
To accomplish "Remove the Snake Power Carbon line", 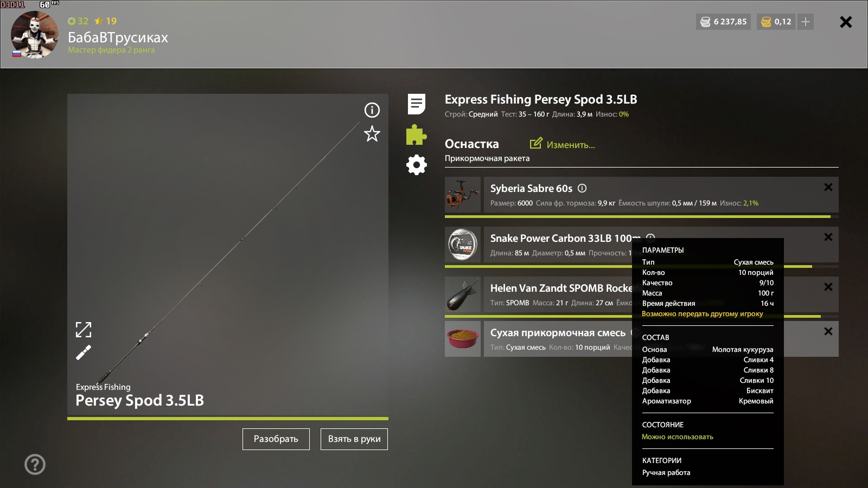I will (828, 237).
